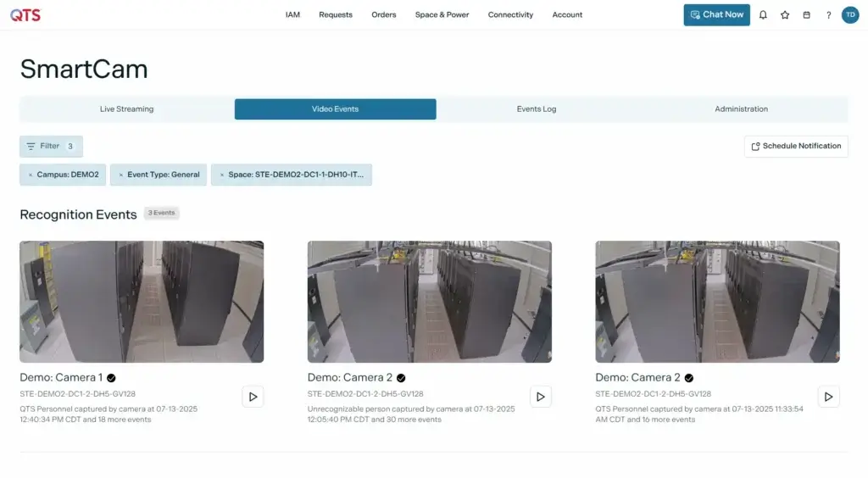Open the calendar icon in header
The image size is (868, 478).
click(x=806, y=14)
